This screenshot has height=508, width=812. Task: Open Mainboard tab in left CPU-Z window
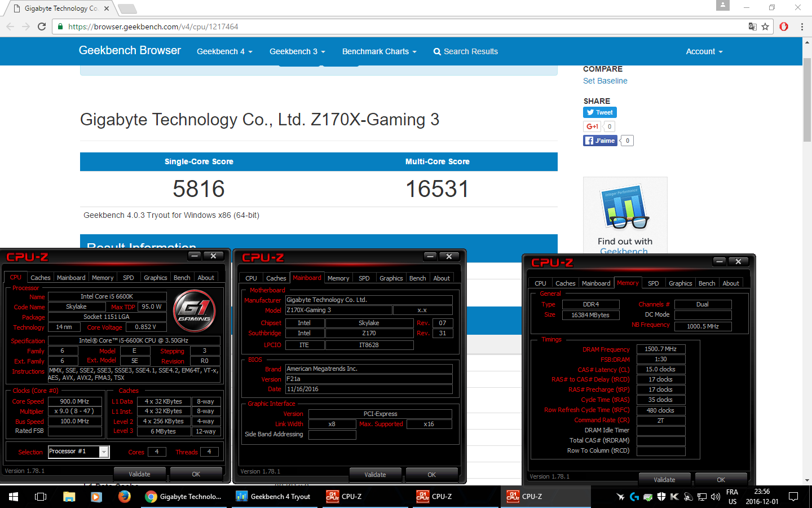(71, 278)
